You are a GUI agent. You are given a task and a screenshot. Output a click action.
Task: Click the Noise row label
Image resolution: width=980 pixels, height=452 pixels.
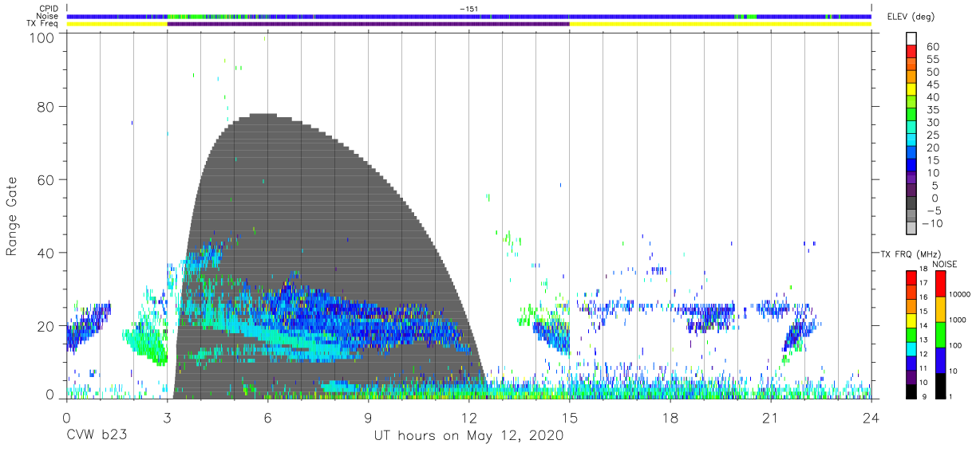[47, 16]
